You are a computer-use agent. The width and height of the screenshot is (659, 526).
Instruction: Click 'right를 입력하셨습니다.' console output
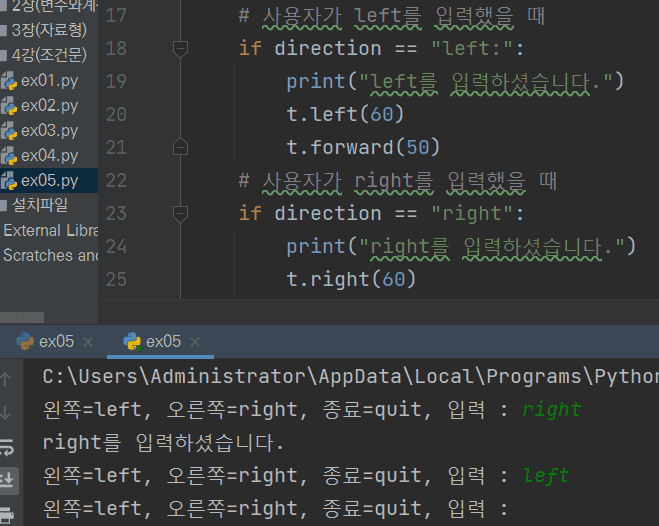pyautogui.click(x=163, y=443)
